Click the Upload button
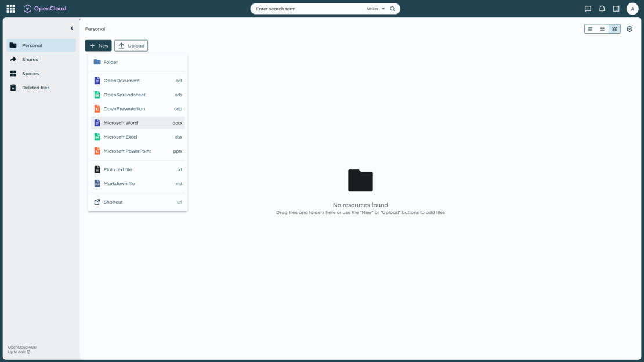The image size is (644, 362). (x=131, y=46)
